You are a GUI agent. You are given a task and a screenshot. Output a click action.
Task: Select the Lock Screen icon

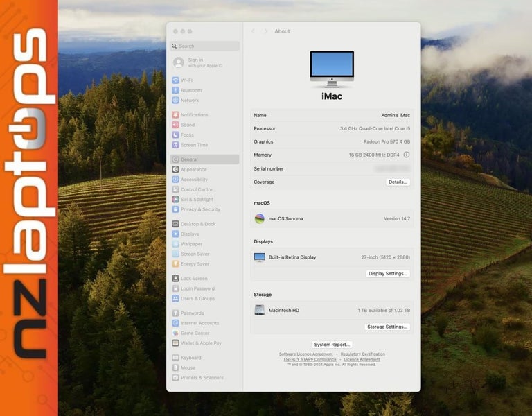(175, 279)
